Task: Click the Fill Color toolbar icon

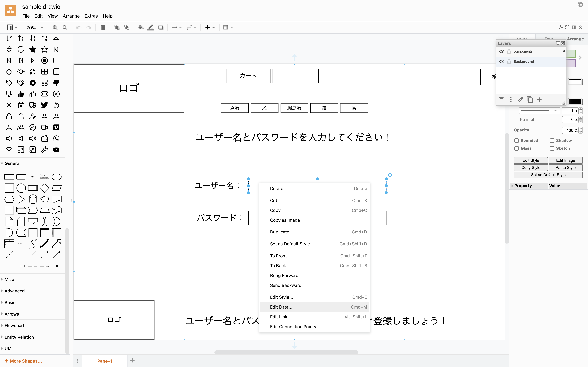Action: [141, 27]
